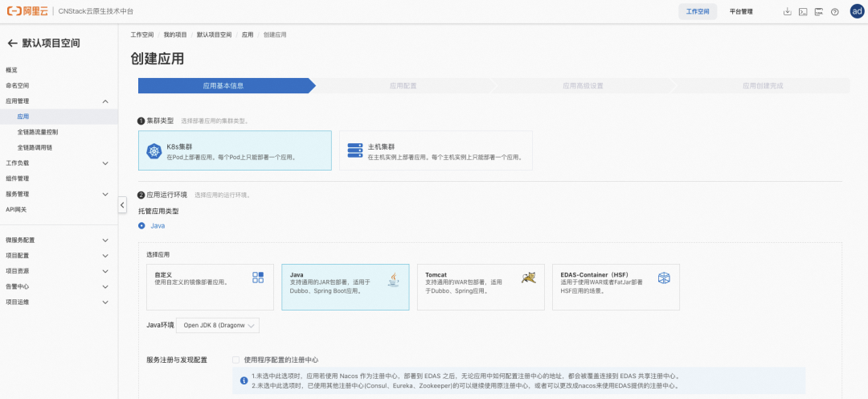Click the blue info icon in notice

coord(244,380)
